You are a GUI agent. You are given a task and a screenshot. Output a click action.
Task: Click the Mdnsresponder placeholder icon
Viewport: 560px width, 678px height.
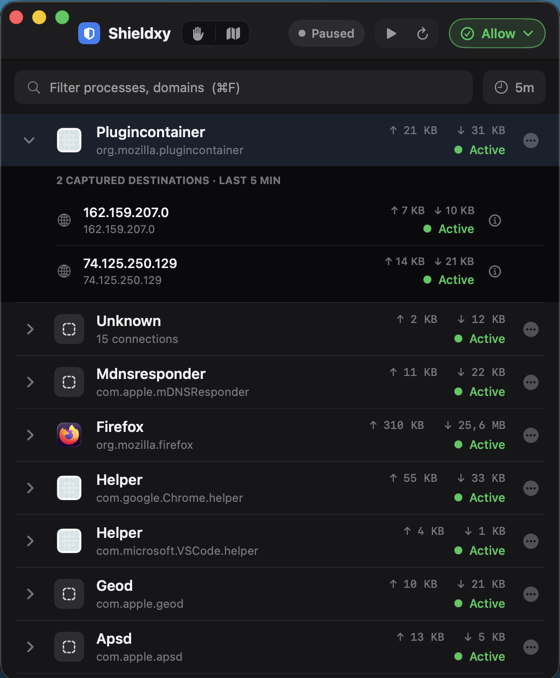point(69,382)
